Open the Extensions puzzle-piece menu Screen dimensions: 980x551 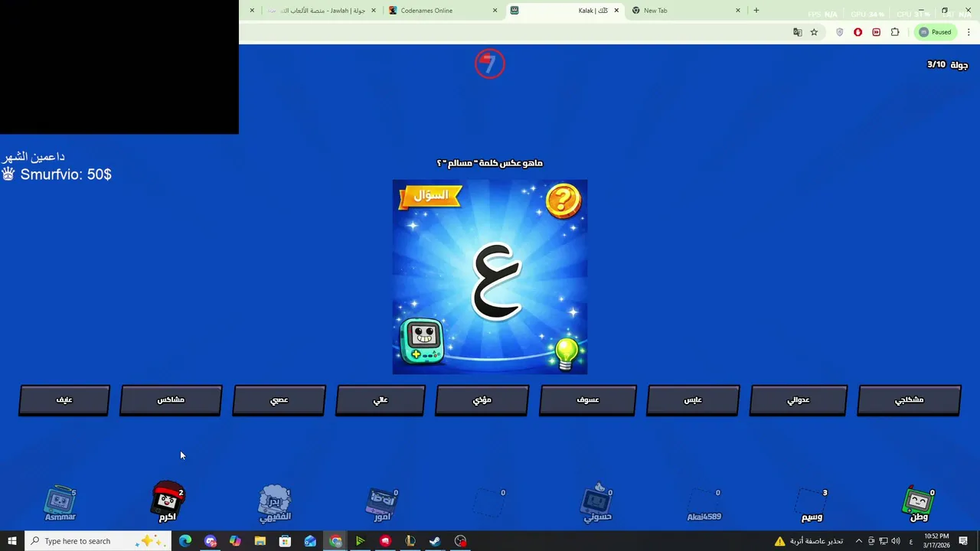(x=895, y=32)
